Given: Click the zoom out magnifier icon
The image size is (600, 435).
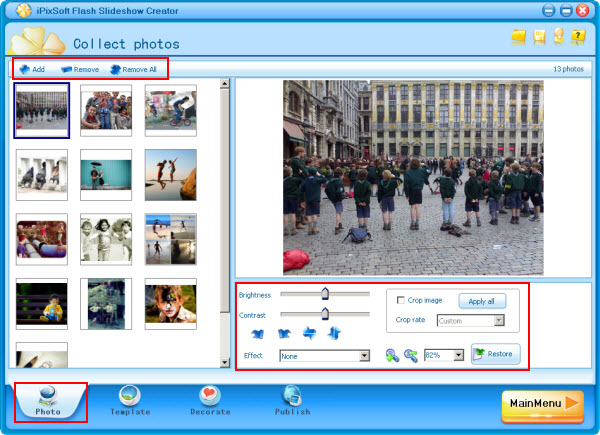Looking at the screenshot, I should click(x=410, y=355).
